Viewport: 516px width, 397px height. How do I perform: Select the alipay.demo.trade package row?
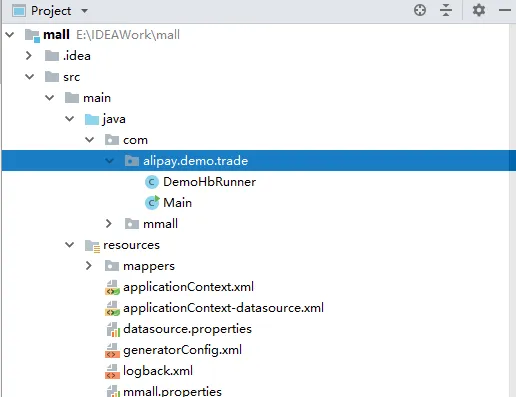[259, 161]
